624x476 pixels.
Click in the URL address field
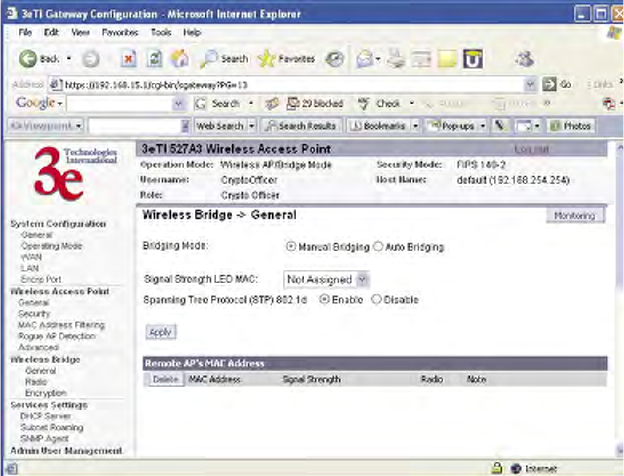point(294,84)
